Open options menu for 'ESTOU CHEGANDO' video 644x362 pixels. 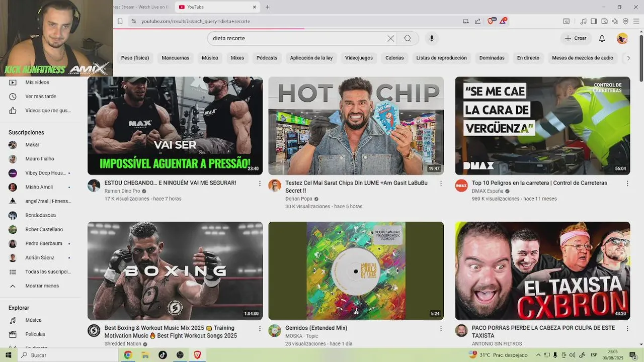[x=260, y=184]
